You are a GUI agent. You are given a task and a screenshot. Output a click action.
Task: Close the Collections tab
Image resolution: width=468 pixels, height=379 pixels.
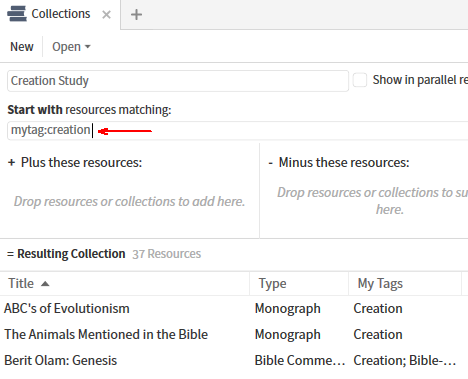(x=106, y=15)
